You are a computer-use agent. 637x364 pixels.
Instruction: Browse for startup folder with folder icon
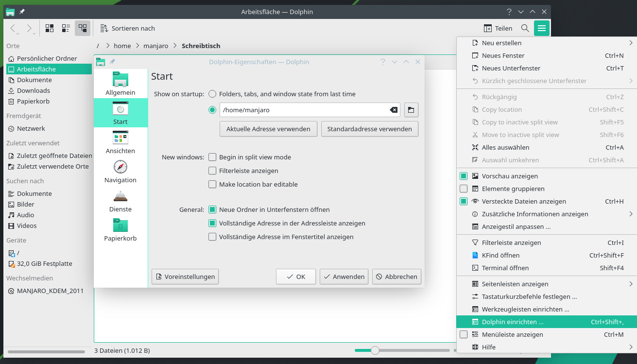point(411,110)
